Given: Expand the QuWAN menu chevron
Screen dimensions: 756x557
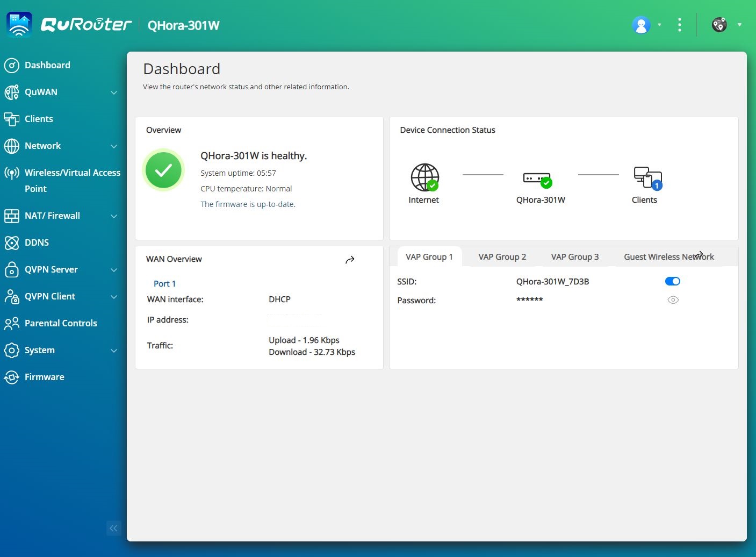Looking at the screenshot, I should point(114,92).
